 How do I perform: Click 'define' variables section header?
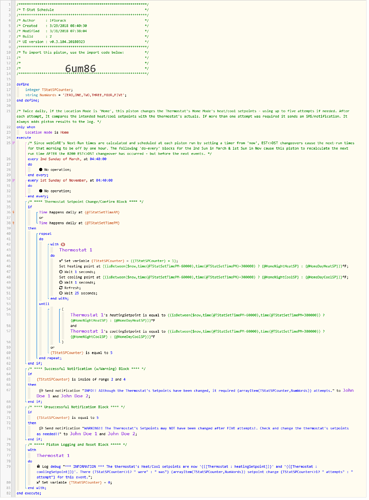tap(23, 84)
